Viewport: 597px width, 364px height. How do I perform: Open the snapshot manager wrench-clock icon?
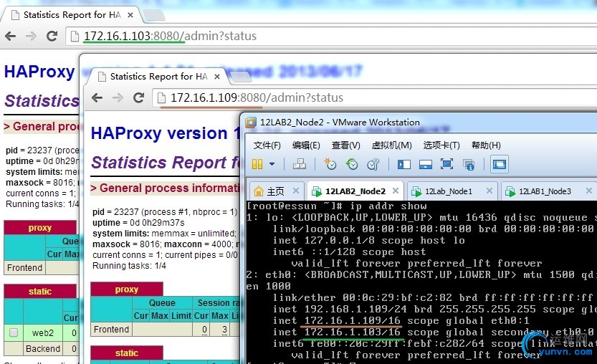(373, 164)
